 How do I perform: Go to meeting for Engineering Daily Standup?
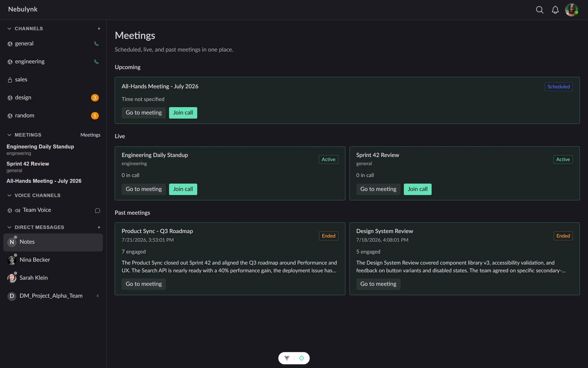(x=144, y=189)
